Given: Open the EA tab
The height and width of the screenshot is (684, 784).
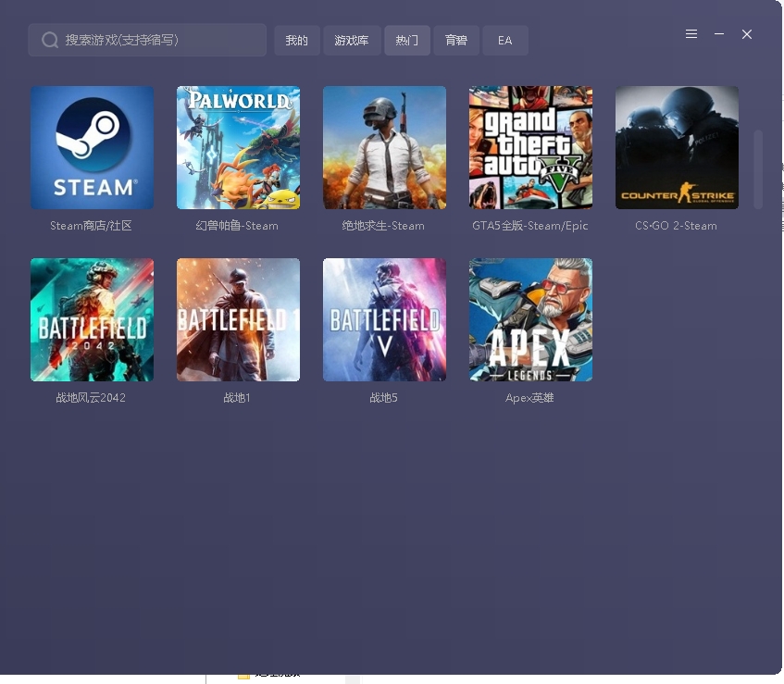Looking at the screenshot, I should coord(505,41).
